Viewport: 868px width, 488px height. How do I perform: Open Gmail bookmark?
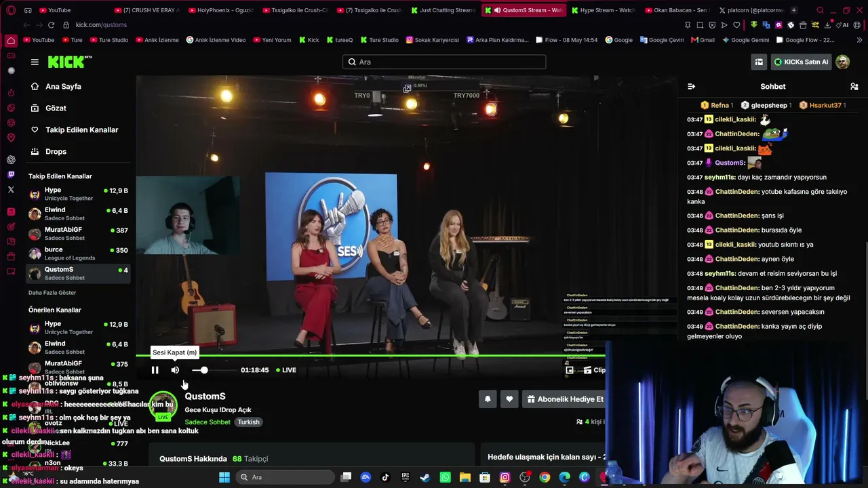[x=703, y=40]
